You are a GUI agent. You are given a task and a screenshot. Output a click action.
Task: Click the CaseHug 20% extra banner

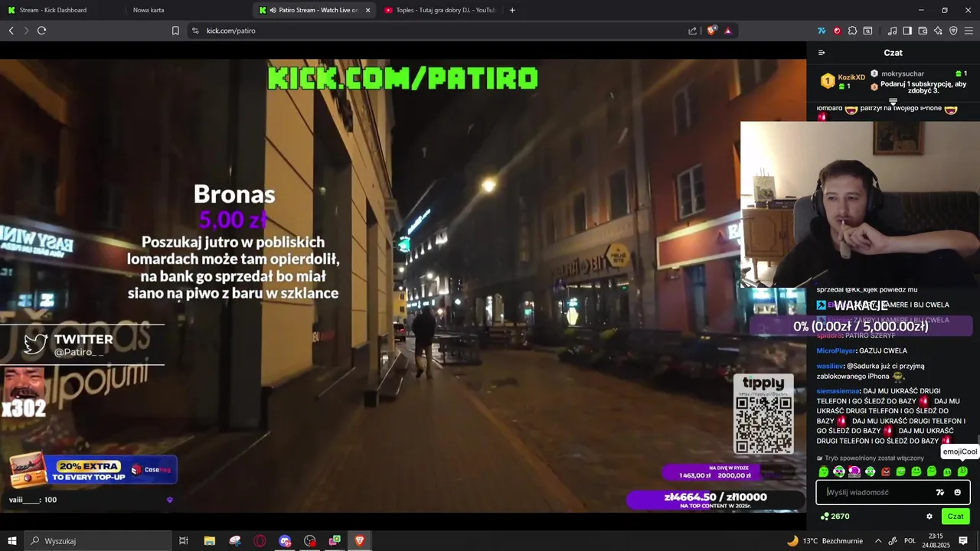click(93, 471)
